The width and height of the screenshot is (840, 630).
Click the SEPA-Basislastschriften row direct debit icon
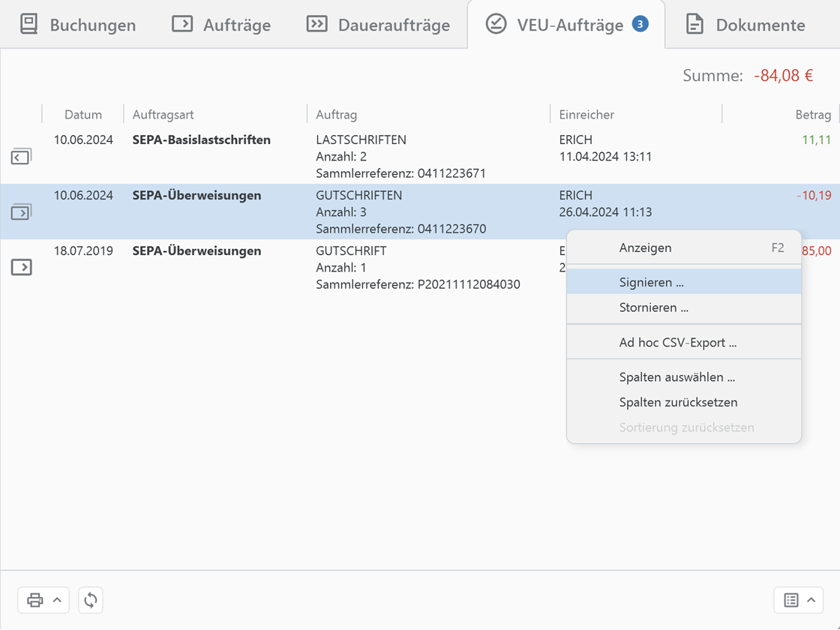click(x=21, y=157)
